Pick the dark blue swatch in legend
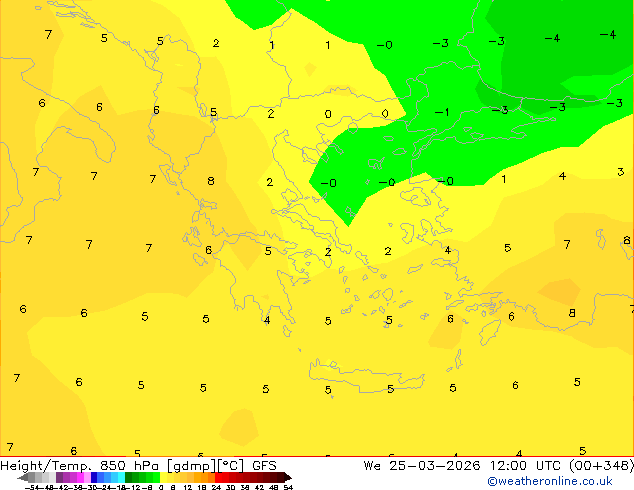This screenshot has height=490, width=634. [94, 477]
